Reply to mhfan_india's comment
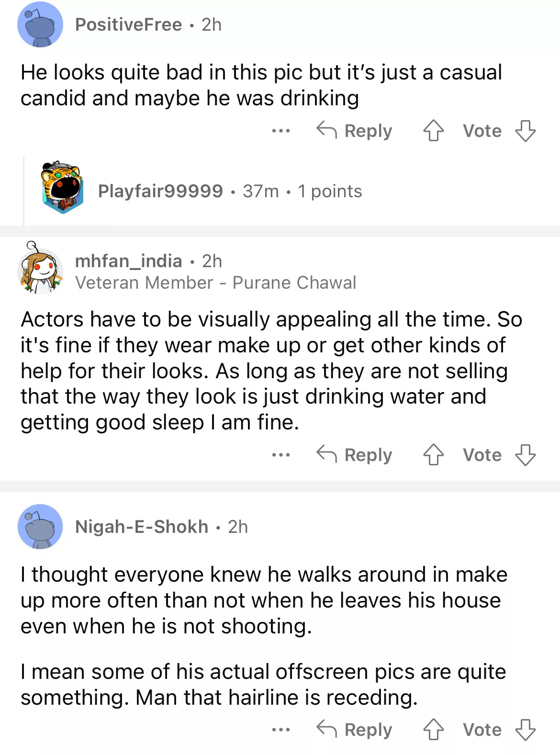This screenshot has height=755, width=560. [355, 454]
